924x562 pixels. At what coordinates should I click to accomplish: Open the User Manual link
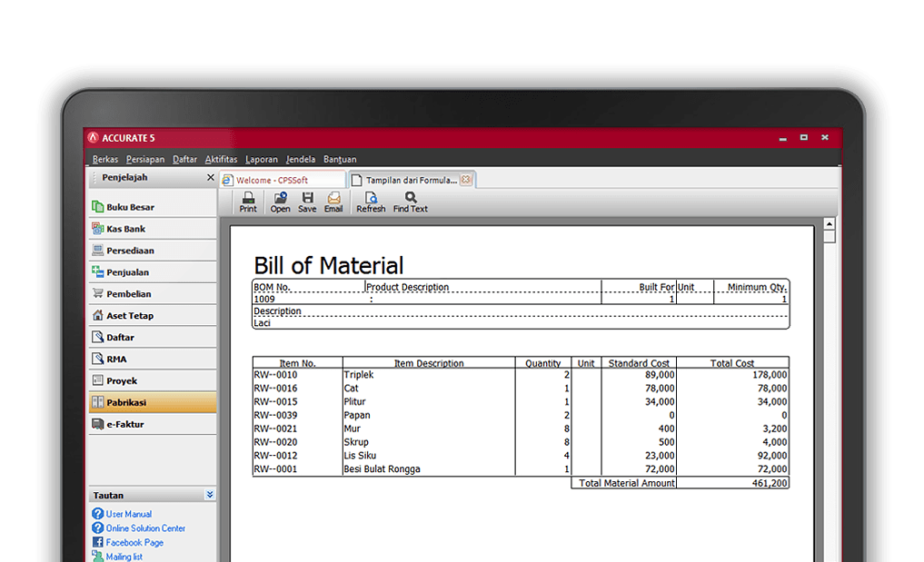[128, 514]
